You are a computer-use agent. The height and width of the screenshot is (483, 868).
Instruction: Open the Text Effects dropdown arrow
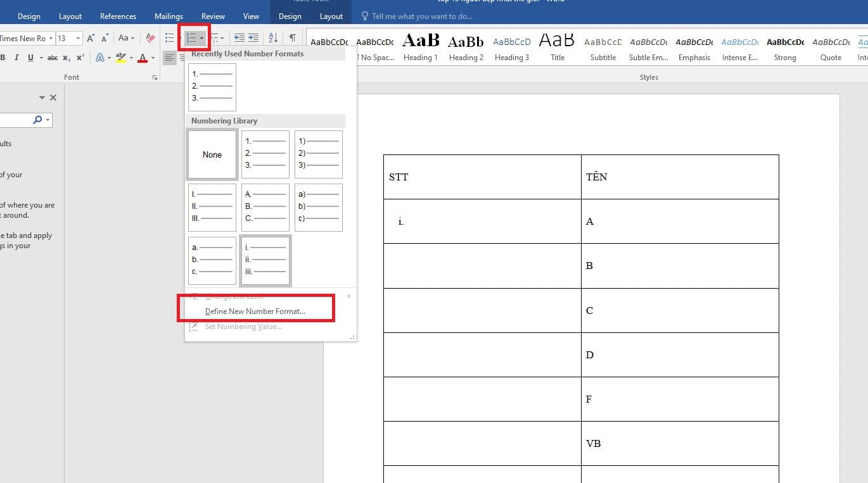(x=109, y=58)
